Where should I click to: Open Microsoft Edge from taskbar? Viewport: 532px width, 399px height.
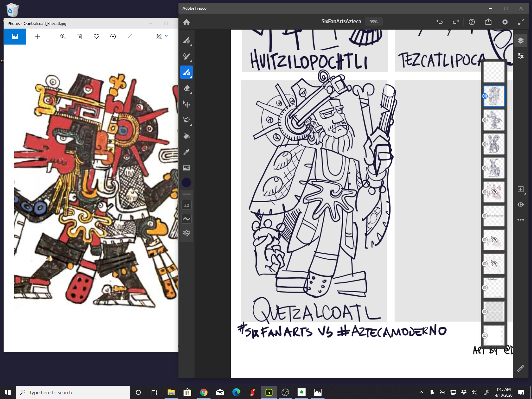[236, 392]
